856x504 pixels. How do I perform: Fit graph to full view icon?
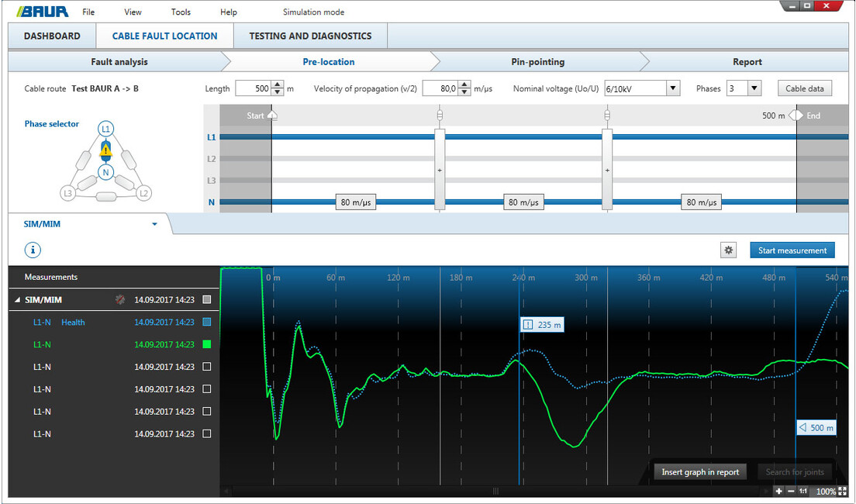click(841, 492)
